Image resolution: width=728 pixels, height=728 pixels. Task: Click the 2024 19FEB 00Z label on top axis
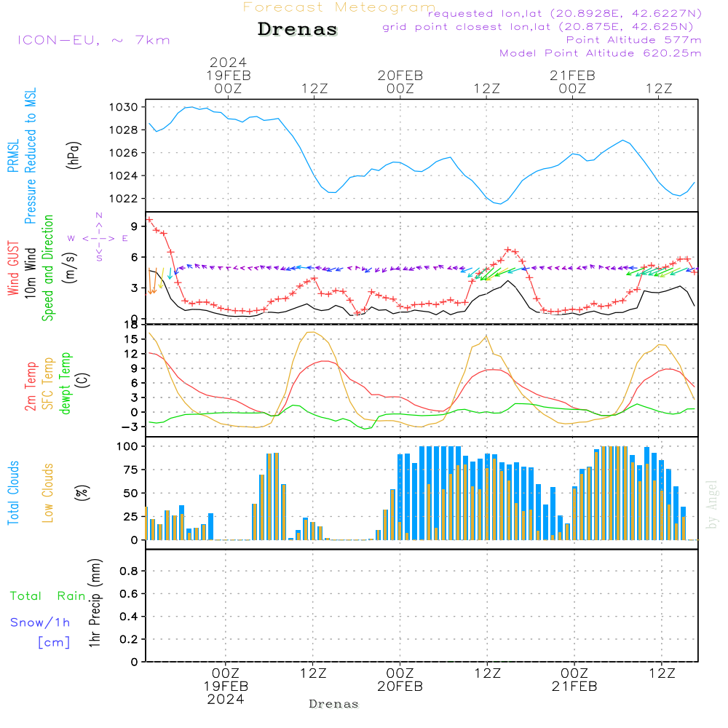point(228,75)
